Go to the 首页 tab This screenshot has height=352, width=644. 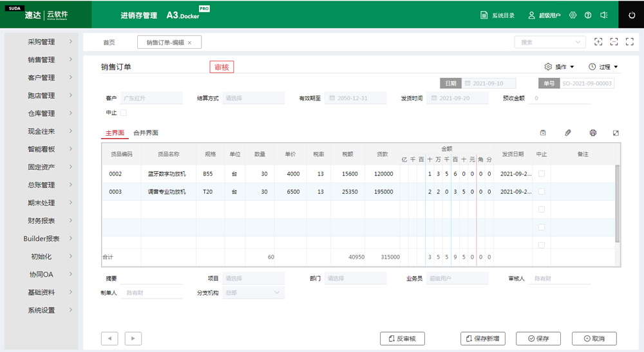tap(109, 42)
